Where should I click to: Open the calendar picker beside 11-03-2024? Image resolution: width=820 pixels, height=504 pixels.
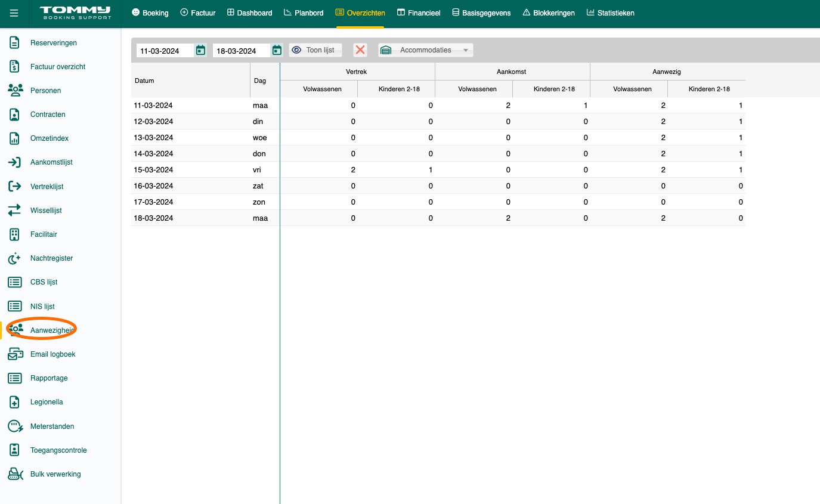click(x=201, y=50)
